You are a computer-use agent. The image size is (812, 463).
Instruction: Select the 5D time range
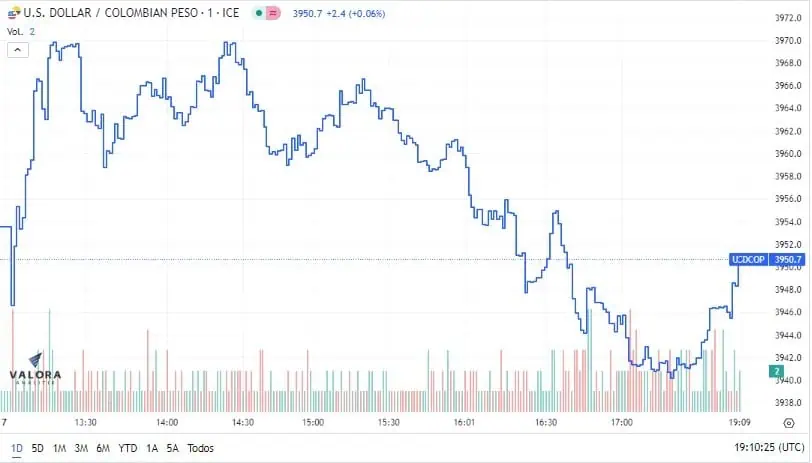(37, 448)
